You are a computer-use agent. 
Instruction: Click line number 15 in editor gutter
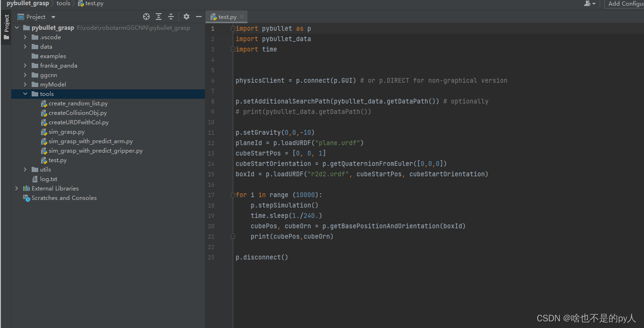point(211,174)
